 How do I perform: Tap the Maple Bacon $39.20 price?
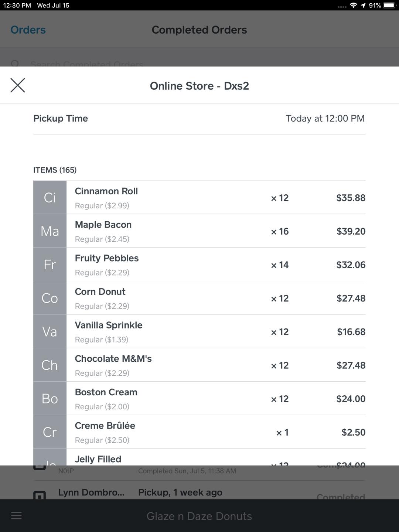click(351, 231)
